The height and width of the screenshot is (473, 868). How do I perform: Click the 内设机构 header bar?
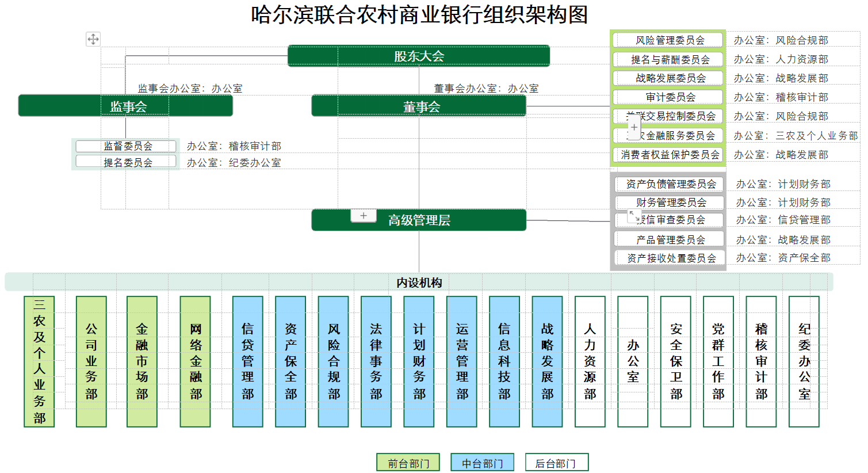(419, 282)
